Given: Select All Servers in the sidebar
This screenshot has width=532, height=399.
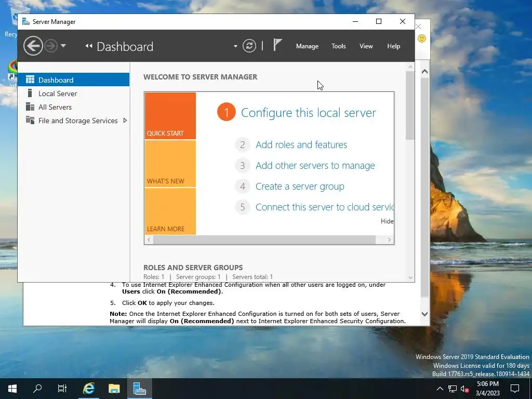Looking at the screenshot, I should (x=74, y=107).
